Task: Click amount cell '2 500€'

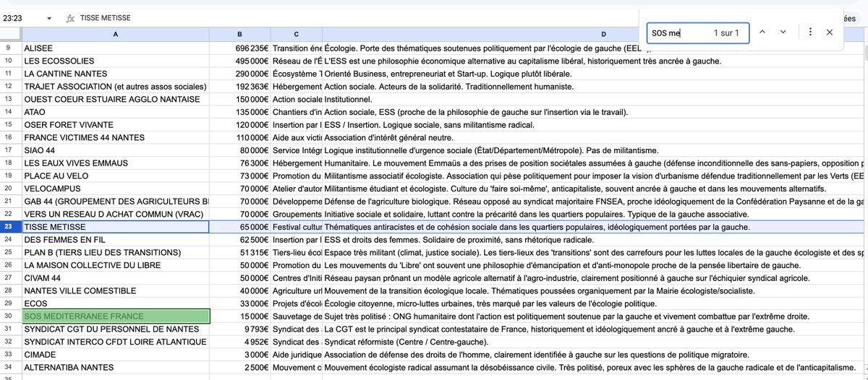Action: (x=240, y=368)
